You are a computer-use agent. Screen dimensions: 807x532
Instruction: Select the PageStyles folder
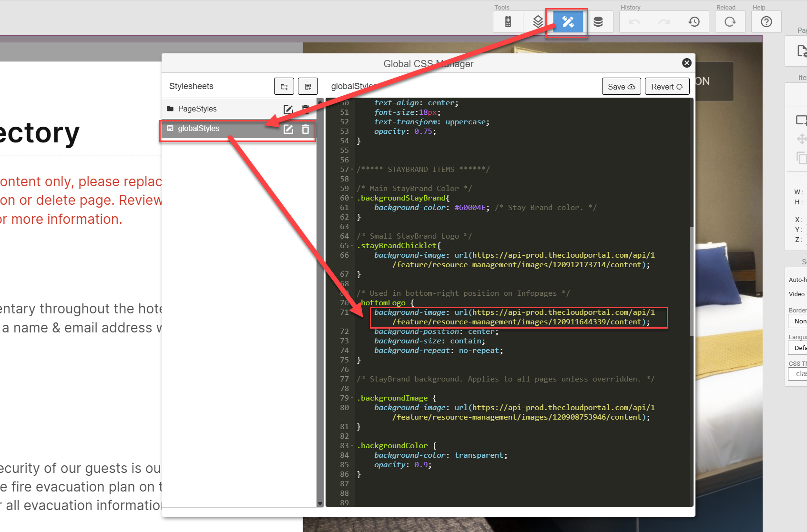click(x=197, y=109)
